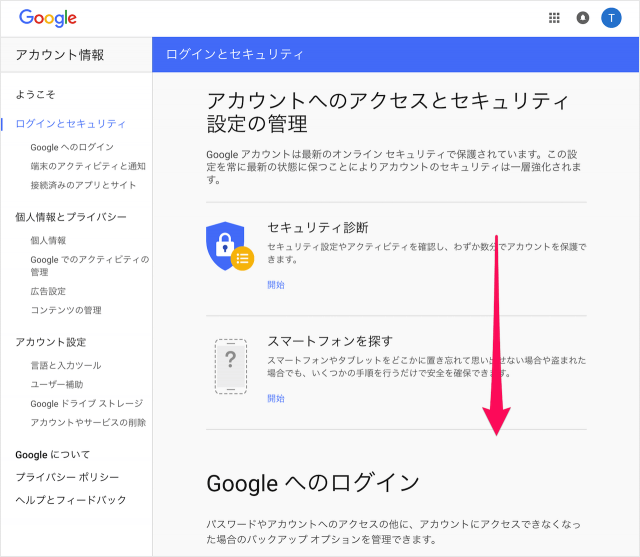Click the find-your-phone question mark icon
Screen dimensions: 640x557
231,366
